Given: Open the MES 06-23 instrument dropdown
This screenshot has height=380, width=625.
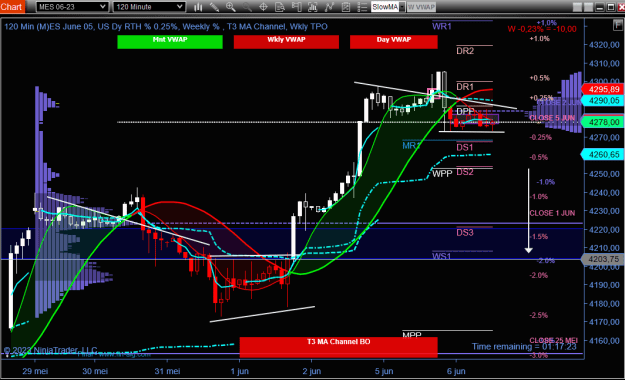Looking at the screenshot, I should 72,7.
